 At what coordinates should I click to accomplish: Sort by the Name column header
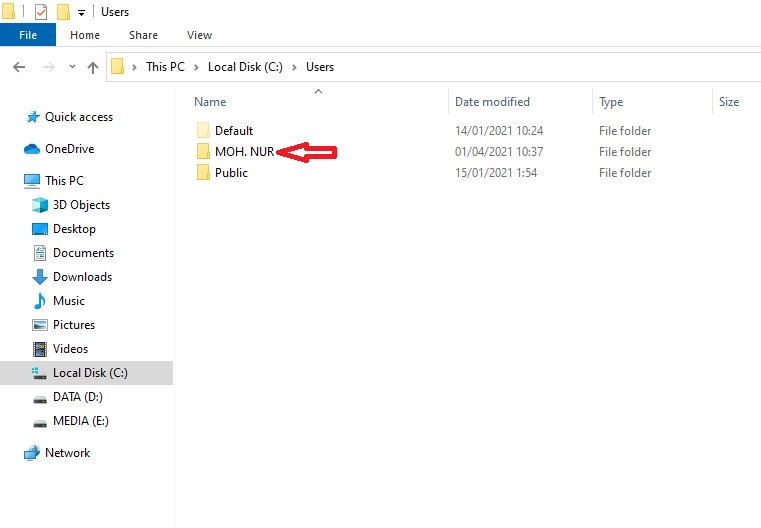pos(210,102)
